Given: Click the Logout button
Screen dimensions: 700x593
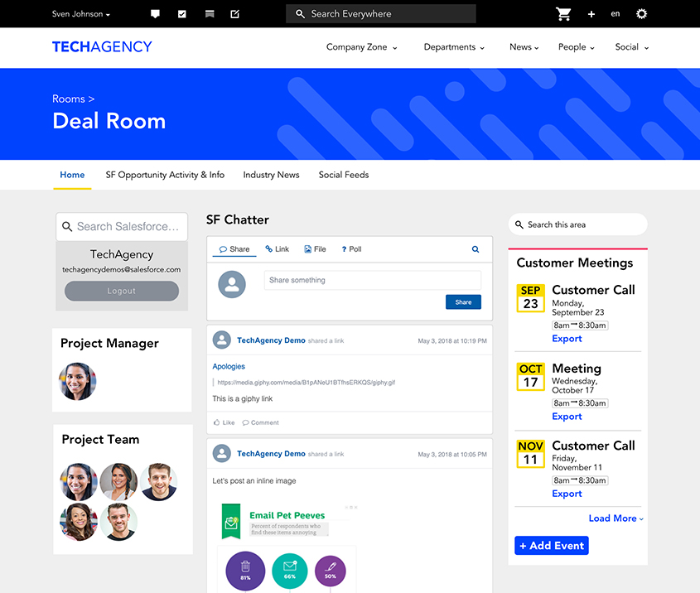Looking at the screenshot, I should coord(122,291).
